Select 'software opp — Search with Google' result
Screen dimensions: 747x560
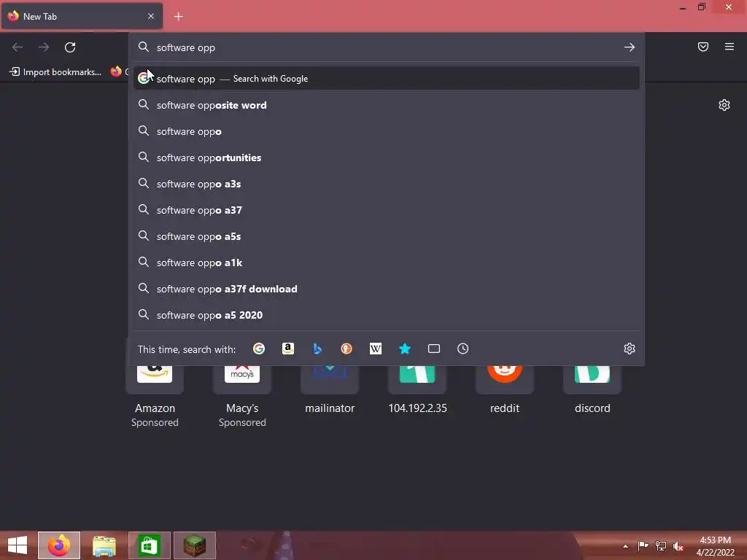tap(387, 79)
